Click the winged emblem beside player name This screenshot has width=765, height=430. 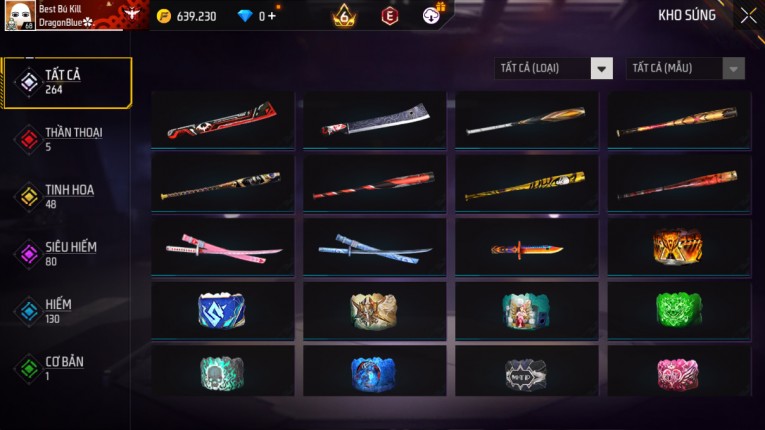[x=132, y=13]
